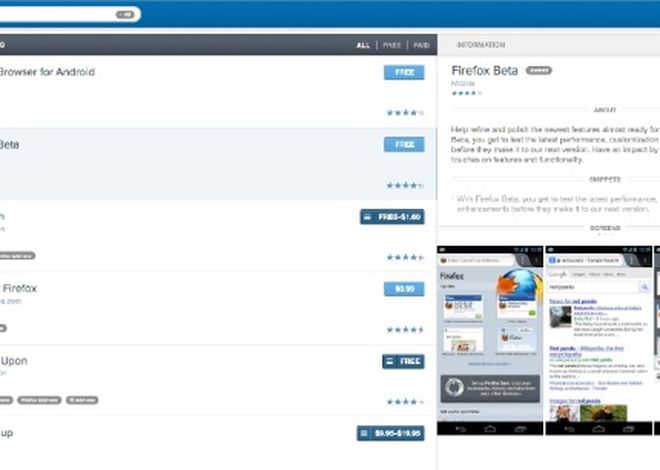Click icon inside FREE-$1.60 button

(x=367, y=217)
